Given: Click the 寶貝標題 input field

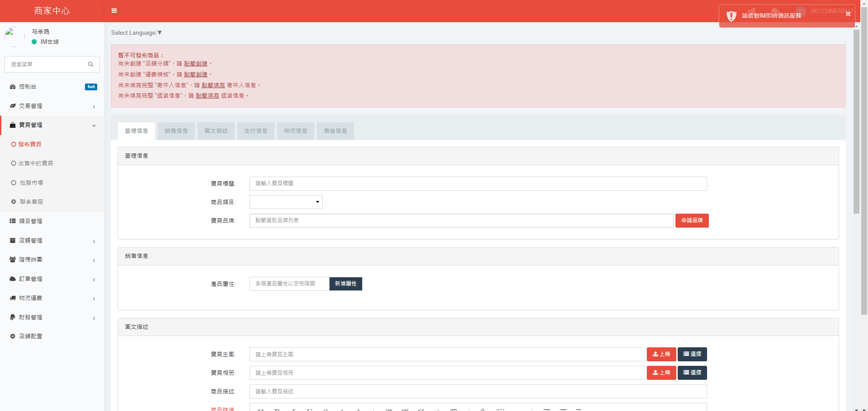Looking at the screenshot, I should point(477,184).
